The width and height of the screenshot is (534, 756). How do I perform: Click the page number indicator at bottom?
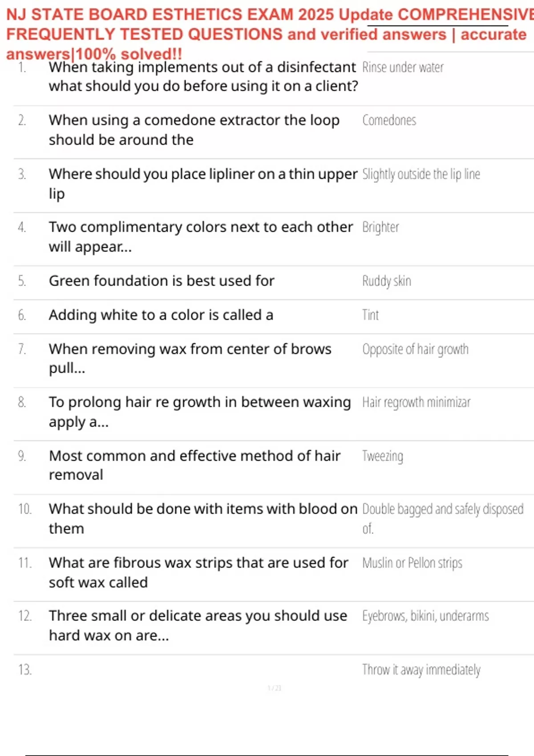click(274, 688)
